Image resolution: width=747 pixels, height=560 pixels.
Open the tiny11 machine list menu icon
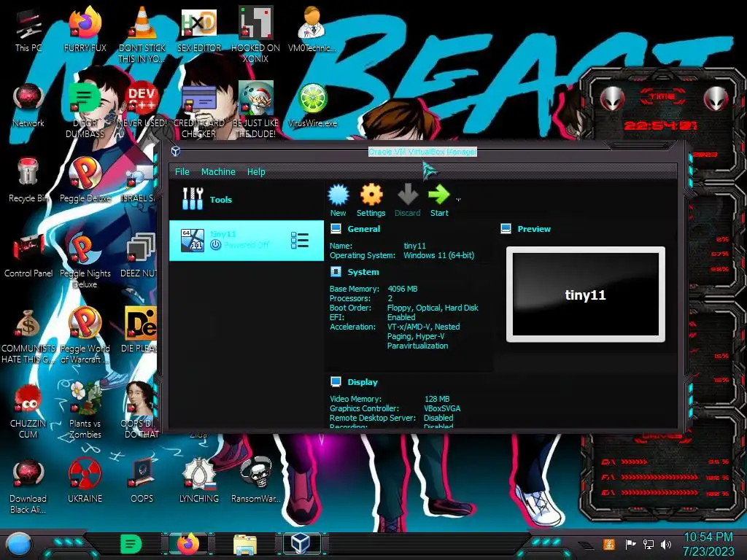(300, 241)
